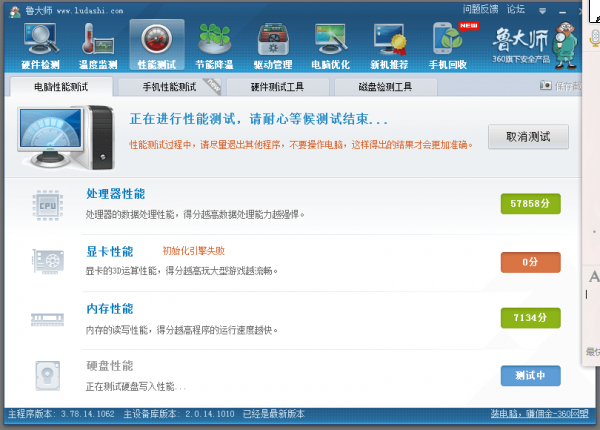Click 硬盘性能 heading
The image size is (600, 430).
click(x=110, y=366)
